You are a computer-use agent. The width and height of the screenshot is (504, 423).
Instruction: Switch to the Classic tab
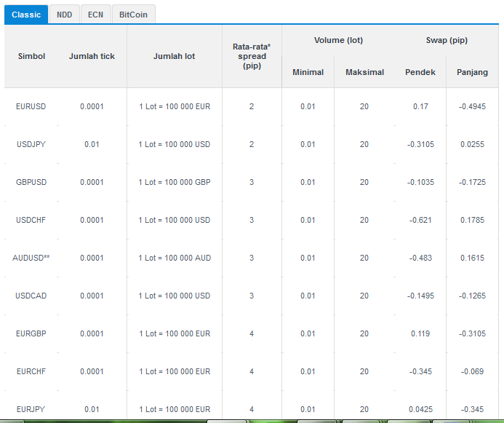click(x=26, y=15)
